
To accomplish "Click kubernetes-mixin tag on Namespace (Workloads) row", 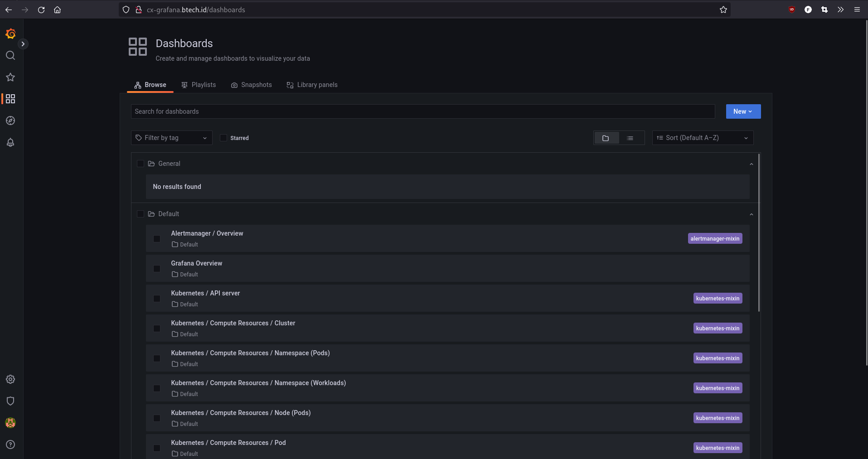I will click(x=718, y=388).
